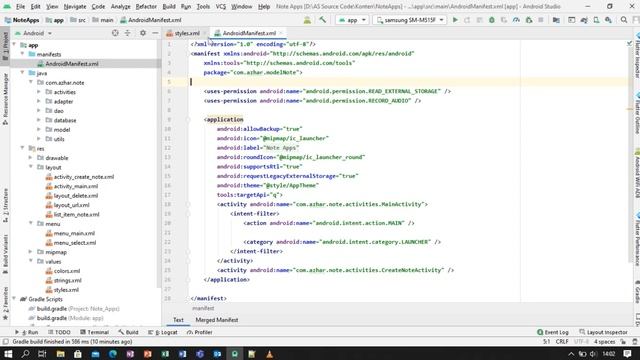
Task: Open the Resource Manager side tab
Action: (5, 98)
